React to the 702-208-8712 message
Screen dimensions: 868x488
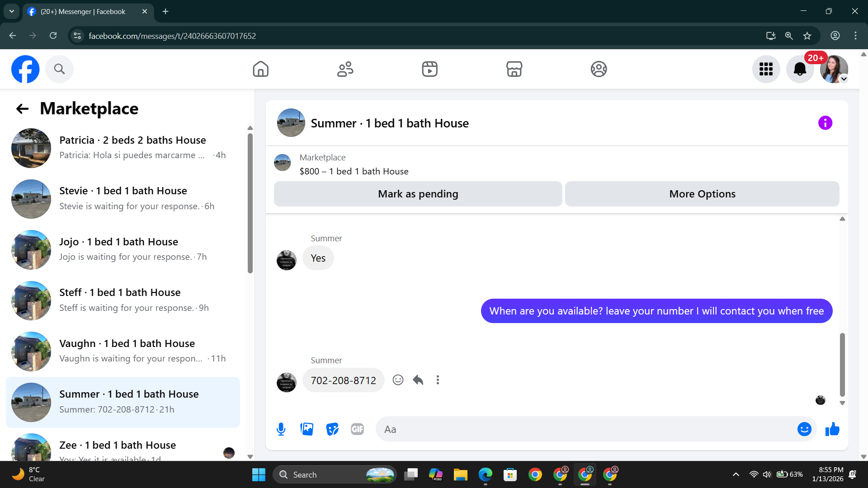coord(398,380)
